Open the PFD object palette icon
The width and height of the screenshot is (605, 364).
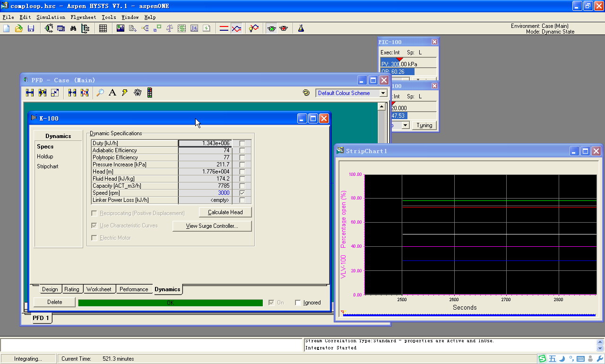pyautogui.click(x=149, y=93)
